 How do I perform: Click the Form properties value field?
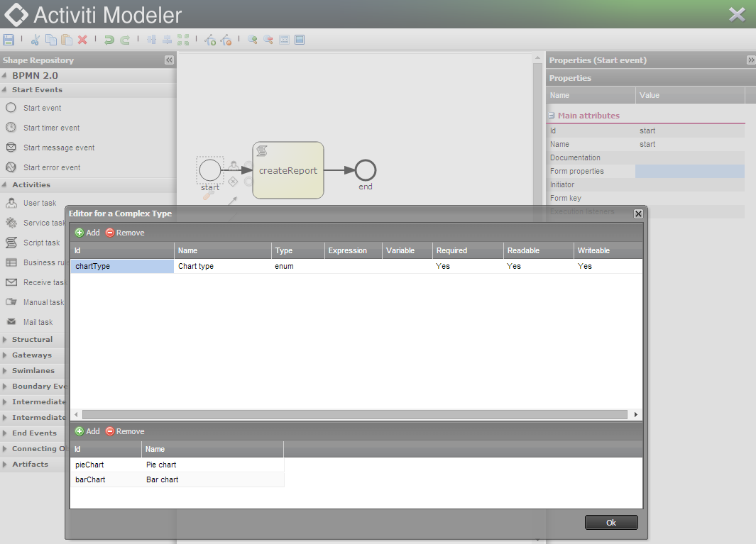[x=689, y=171]
